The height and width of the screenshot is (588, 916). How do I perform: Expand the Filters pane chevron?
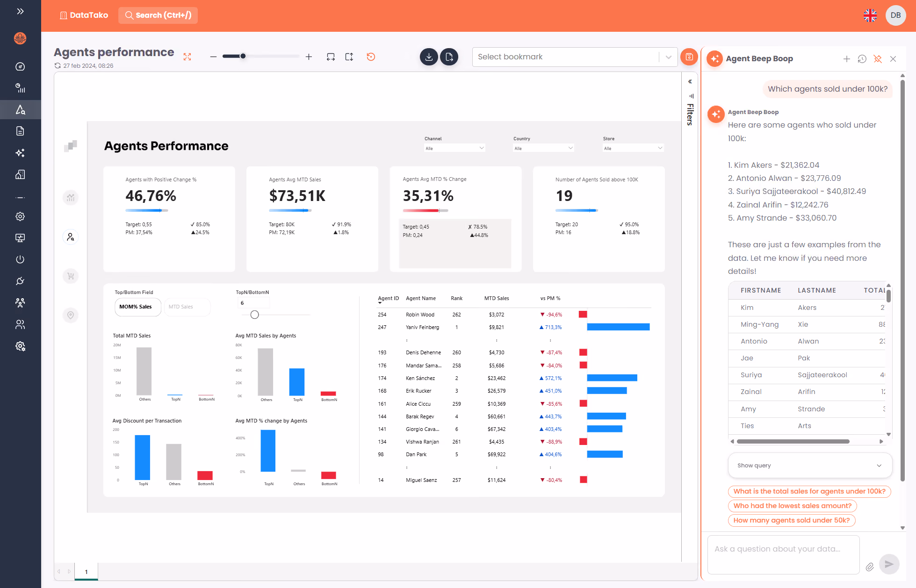690,81
